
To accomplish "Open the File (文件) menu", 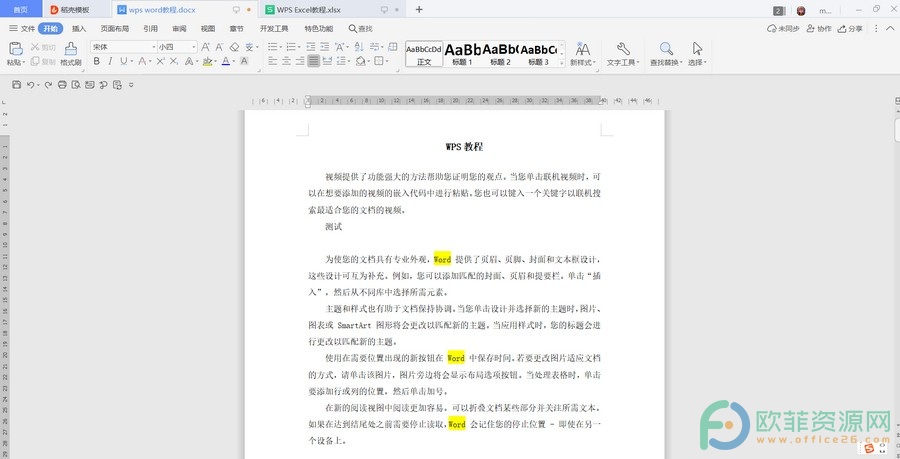I will click(x=22, y=29).
